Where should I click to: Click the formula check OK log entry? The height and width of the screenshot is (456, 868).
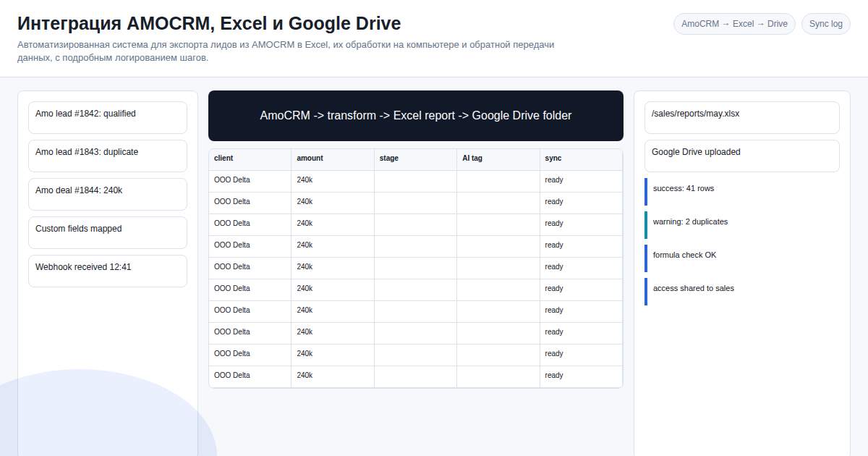(742, 258)
